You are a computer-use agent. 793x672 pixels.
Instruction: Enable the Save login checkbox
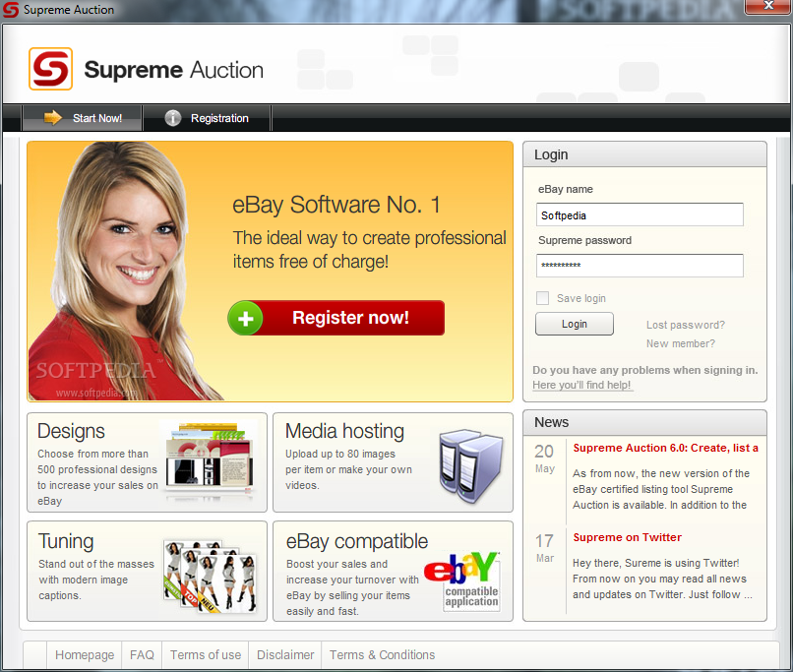click(543, 298)
